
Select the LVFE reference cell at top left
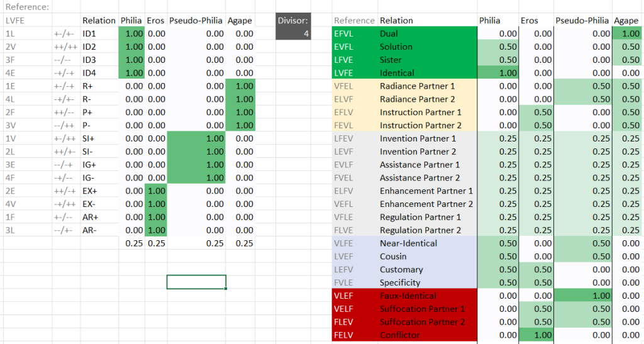(x=28, y=21)
